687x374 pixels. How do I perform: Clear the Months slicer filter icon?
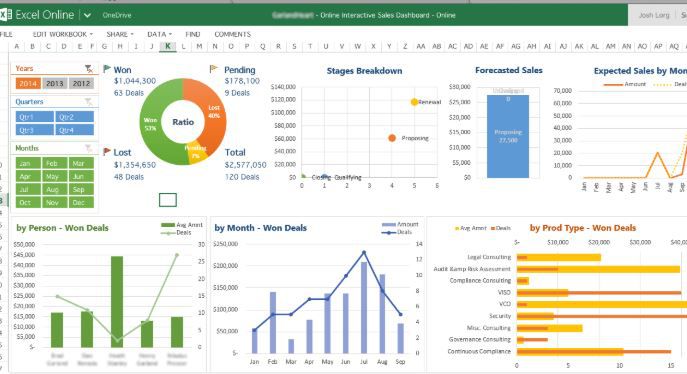click(x=89, y=148)
